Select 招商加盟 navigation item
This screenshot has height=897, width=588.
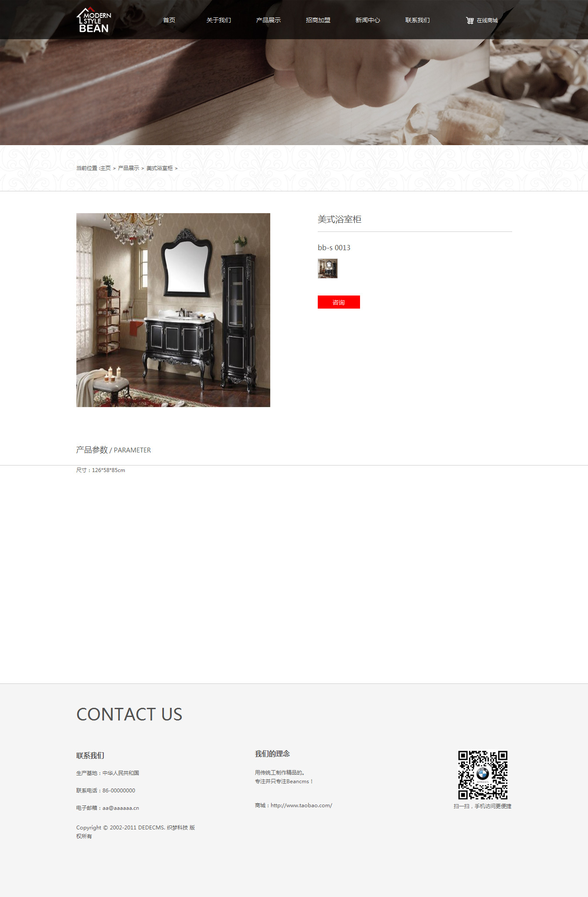(318, 20)
